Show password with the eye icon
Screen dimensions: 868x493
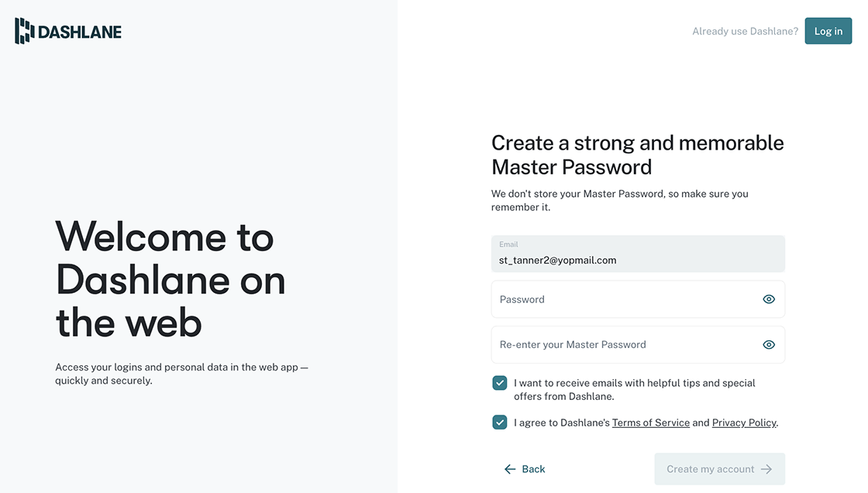click(x=768, y=299)
